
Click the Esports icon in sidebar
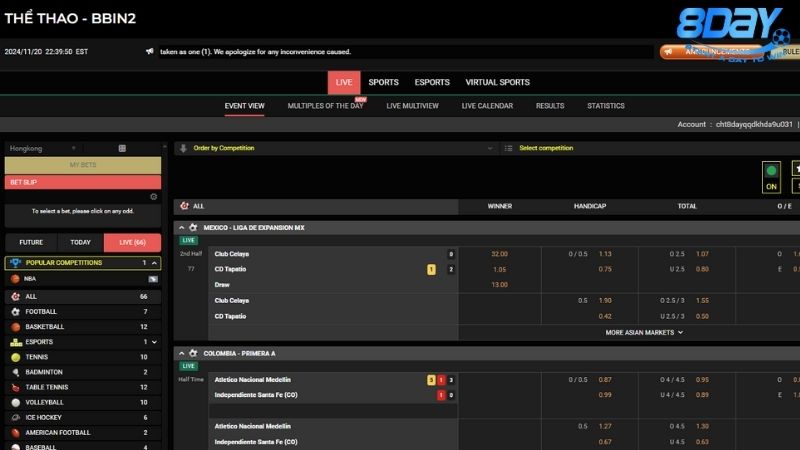(x=16, y=342)
